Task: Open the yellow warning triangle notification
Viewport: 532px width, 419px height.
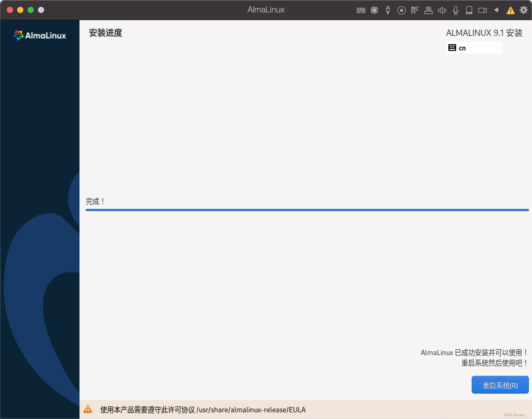Action: 510,10
